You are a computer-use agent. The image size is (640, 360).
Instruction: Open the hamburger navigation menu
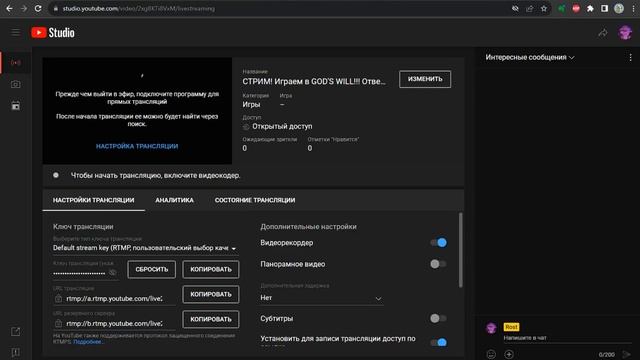point(16,32)
